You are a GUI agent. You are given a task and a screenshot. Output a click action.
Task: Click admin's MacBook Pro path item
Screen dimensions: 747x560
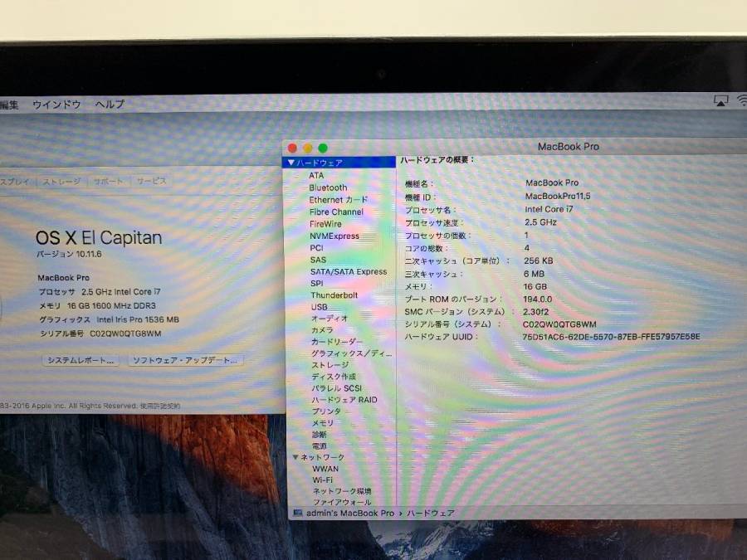pos(350,514)
